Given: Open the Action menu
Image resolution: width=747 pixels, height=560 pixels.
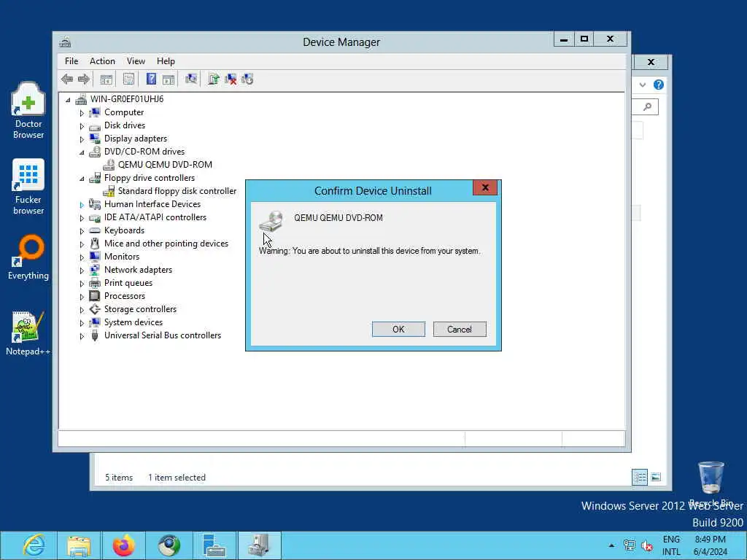Looking at the screenshot, I should click(x=102, y=61).
